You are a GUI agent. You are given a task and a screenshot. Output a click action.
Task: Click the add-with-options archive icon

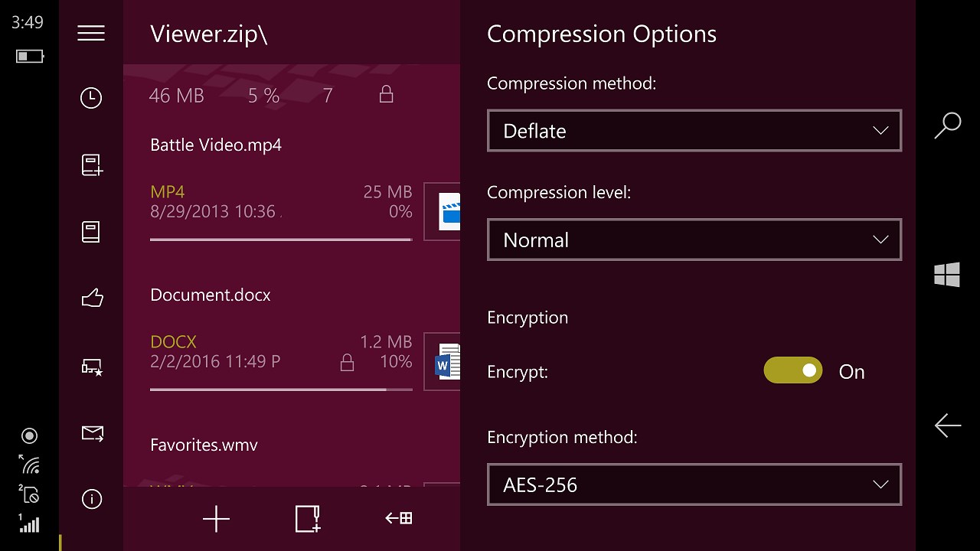tap(308, 519)
